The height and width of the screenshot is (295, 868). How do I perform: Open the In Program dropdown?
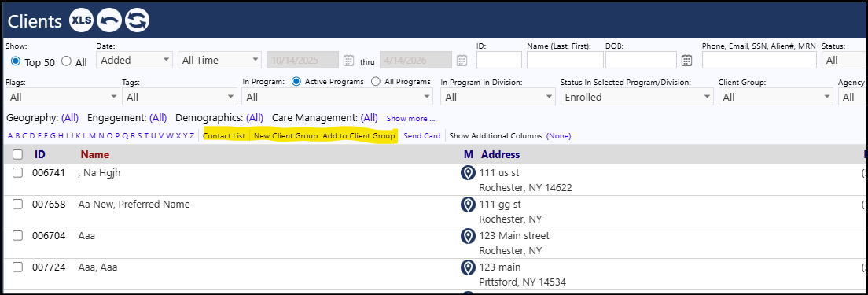[x=337, y=97]
